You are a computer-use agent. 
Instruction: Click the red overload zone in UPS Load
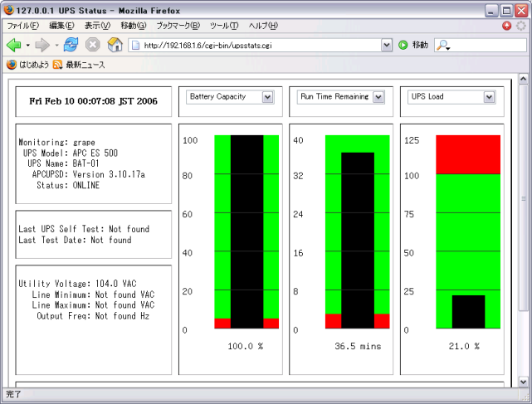coord(468,154)
